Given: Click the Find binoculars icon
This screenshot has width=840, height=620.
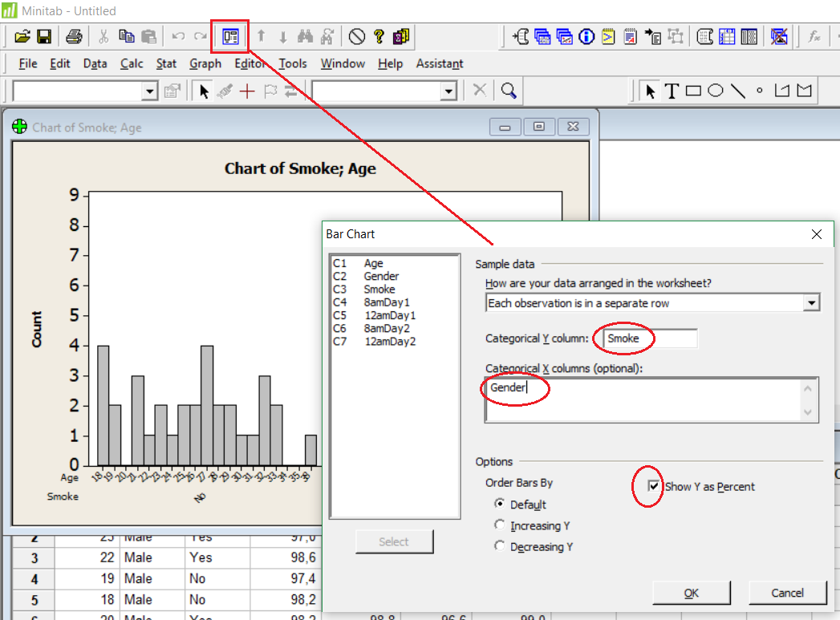Looking at the screenshot, I should [306, 36].
